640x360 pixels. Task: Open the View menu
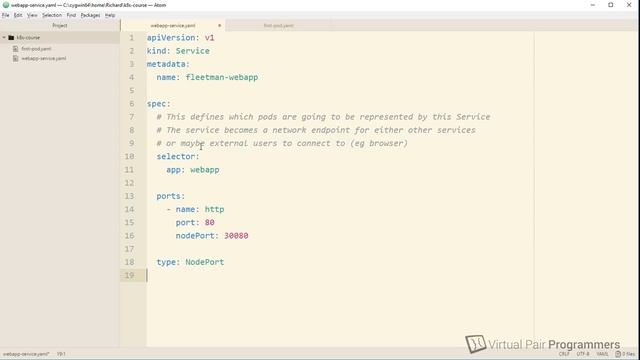pyautogui.click(x=32, y=15)
